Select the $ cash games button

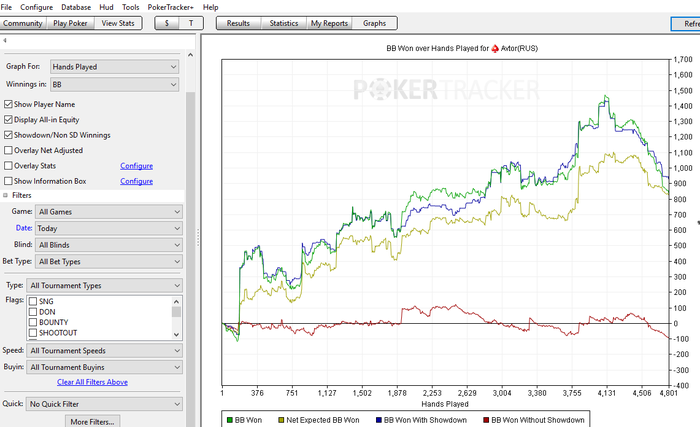pyautogui.click(x=167, y=23)
